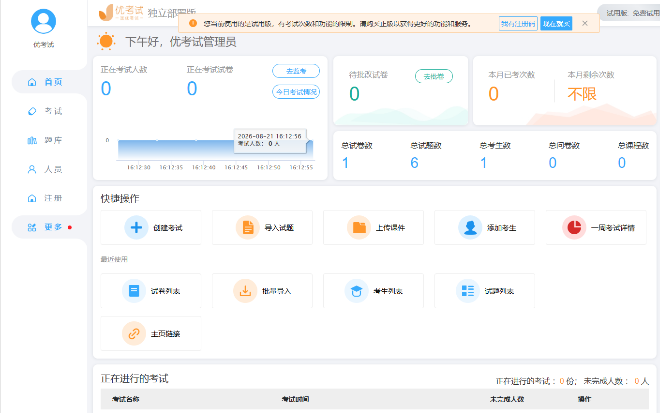660x413 pixels.
Task: Click the 总问卷数 value 0
Action: click(553, 163)
